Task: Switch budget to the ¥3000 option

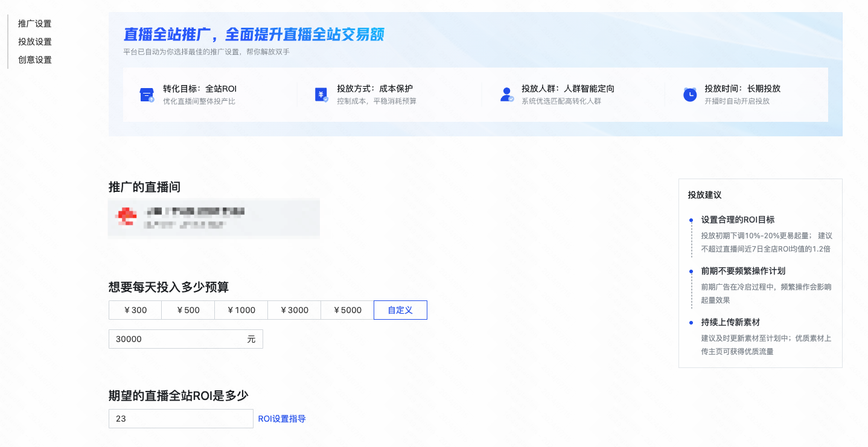Action: tap(294, 309)
